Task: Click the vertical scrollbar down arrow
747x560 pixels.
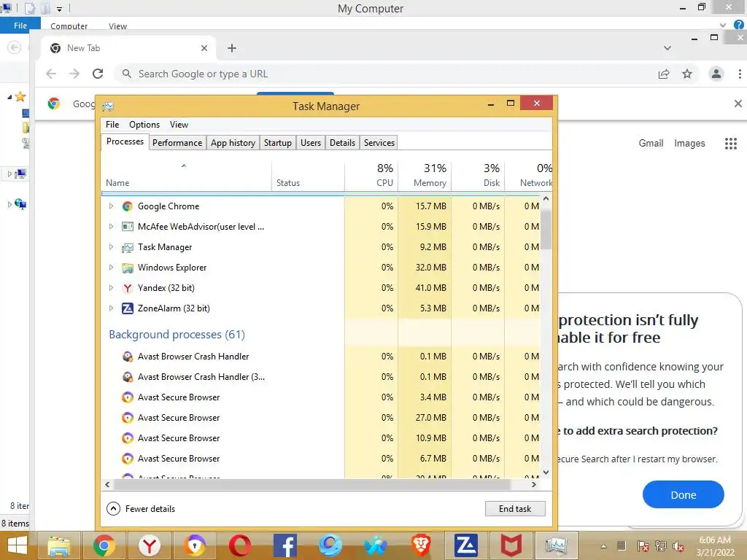Action: tap(546, 472)
